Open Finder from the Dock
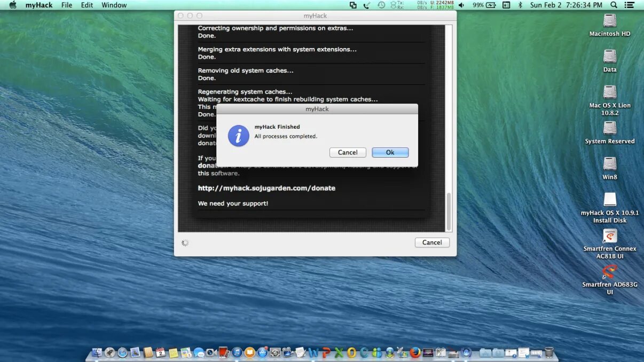The width and height of the screenshot is (644, 362). pyautogui.click(x=97, y=352)
